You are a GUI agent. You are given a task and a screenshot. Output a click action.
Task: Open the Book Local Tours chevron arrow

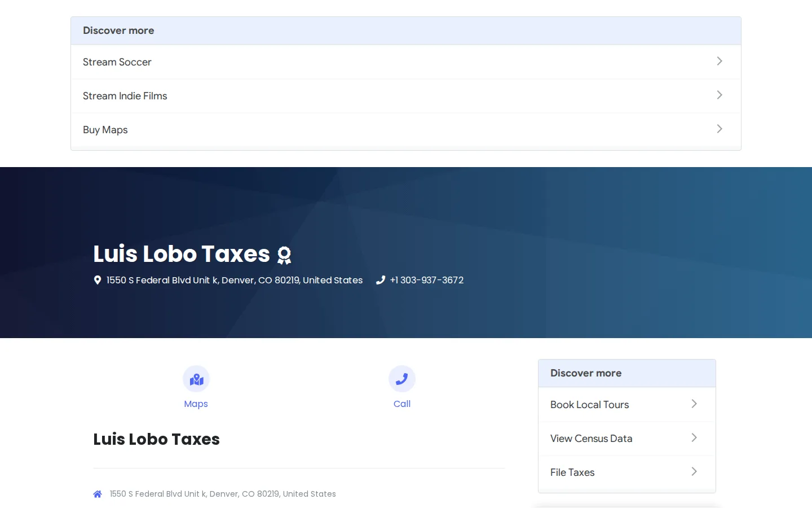(694, 404)
